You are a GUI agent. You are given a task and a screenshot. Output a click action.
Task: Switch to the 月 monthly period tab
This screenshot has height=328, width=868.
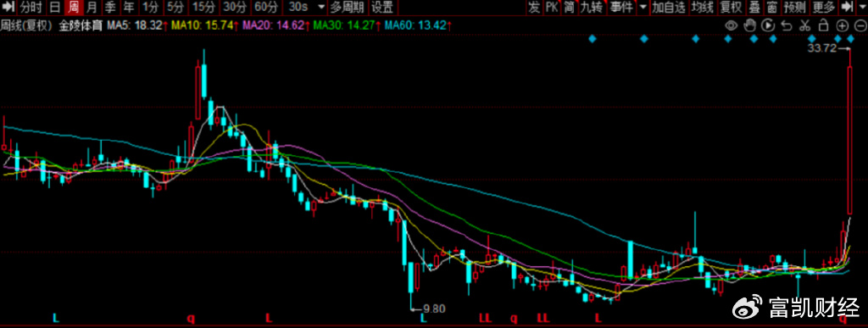tap(92, 7)
